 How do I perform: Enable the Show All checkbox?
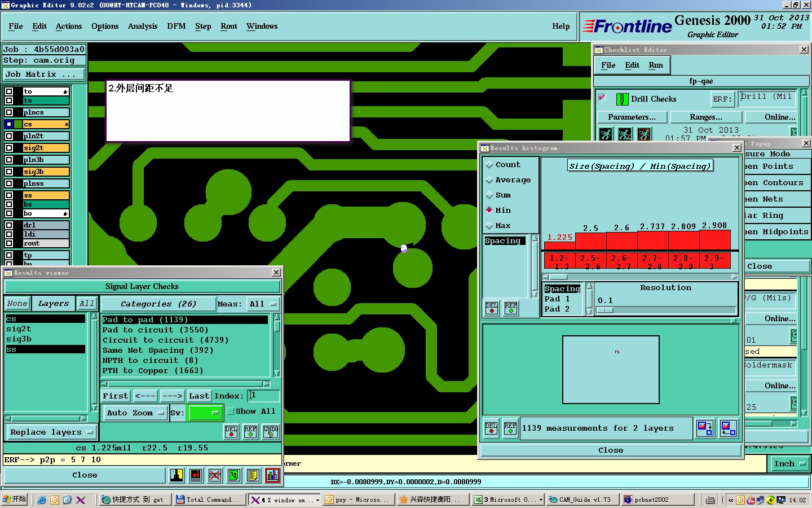231,411
